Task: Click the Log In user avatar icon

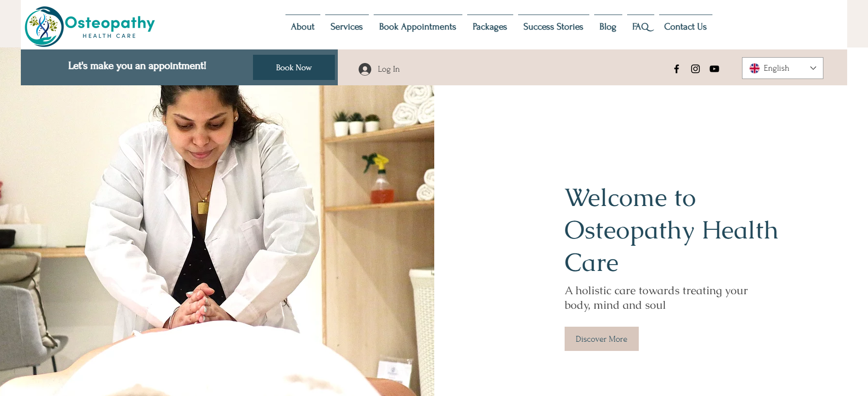Action: [x=365, y=69]
